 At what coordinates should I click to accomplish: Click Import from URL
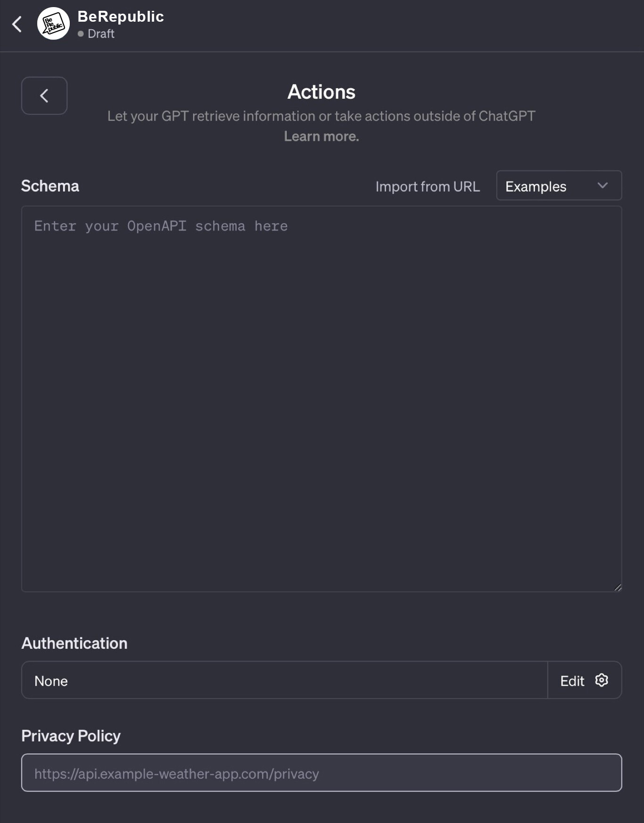(428, 187)
